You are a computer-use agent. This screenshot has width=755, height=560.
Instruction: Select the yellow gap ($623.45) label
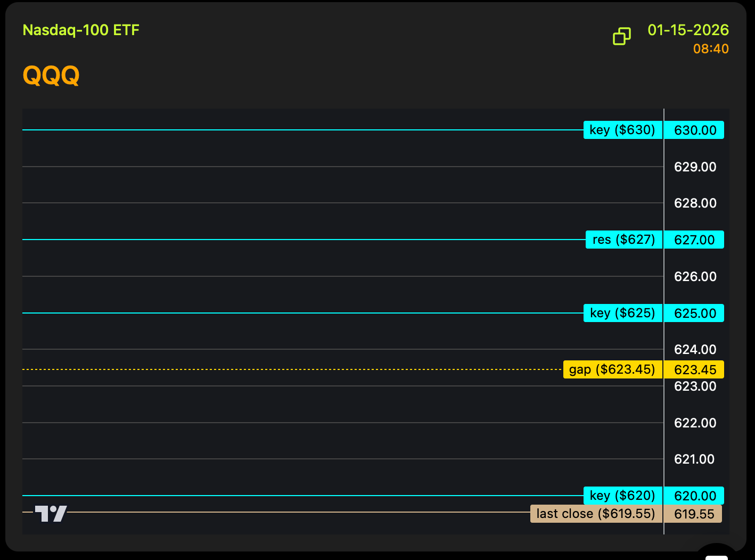(x=612, y=369)
